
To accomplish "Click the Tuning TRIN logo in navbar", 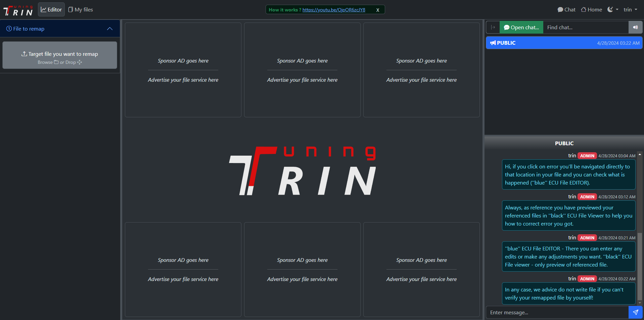I will 18,10.
